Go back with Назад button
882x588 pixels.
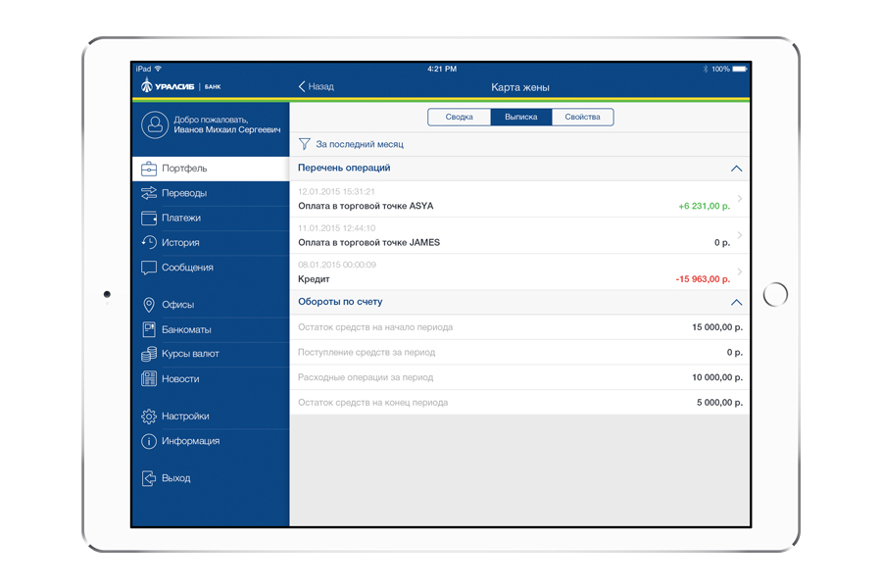coord(316,87)
